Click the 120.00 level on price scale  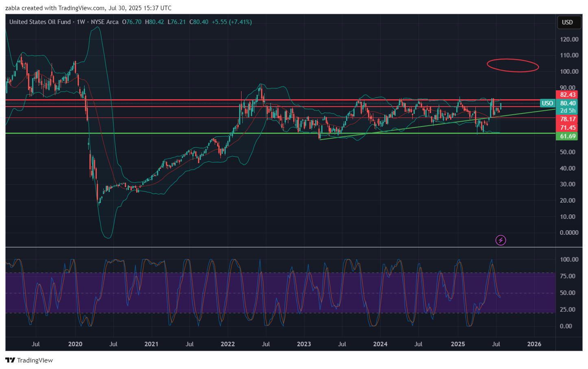pos(569,39)
